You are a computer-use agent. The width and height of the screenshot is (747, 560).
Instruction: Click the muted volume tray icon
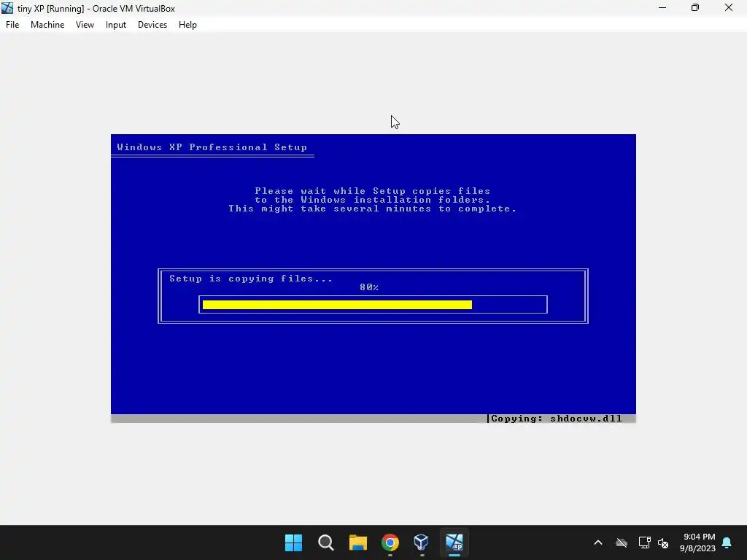click(x=663, y=542)
